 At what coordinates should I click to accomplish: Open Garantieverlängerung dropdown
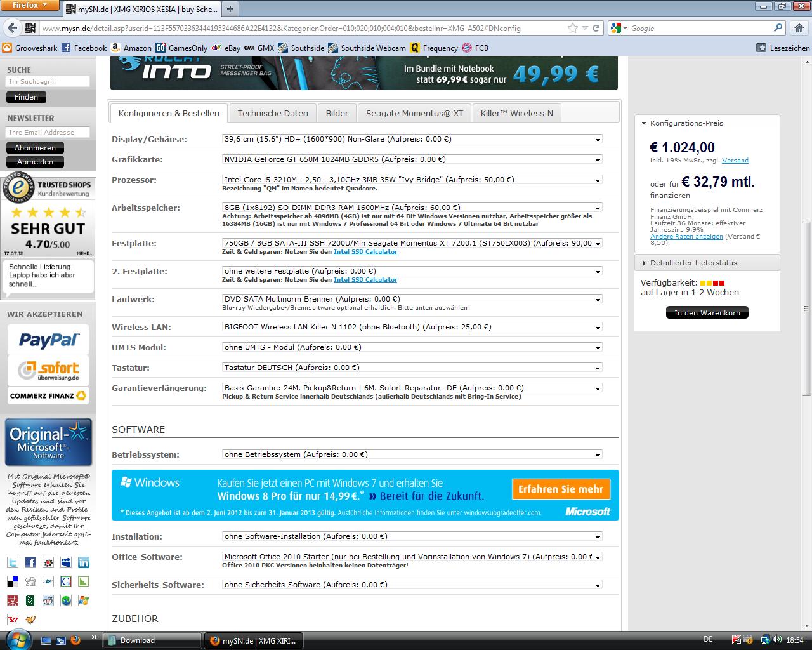pos(412,388)
